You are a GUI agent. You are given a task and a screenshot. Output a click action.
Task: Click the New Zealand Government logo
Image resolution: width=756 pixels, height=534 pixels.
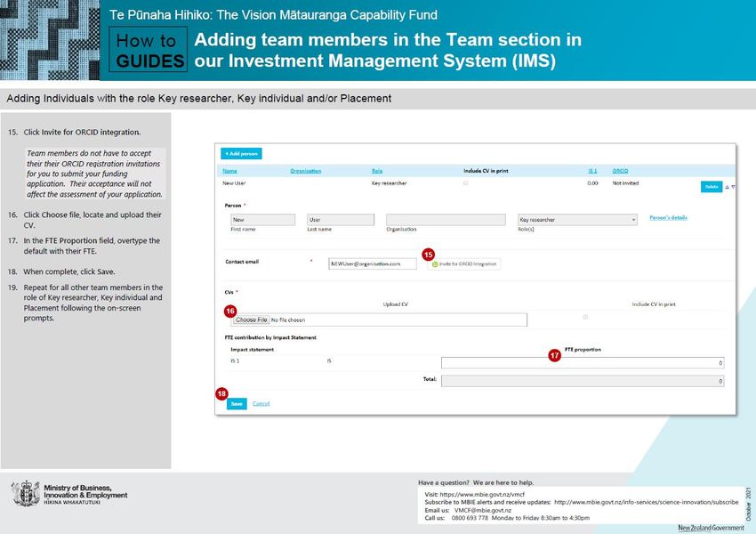[711, 528]
